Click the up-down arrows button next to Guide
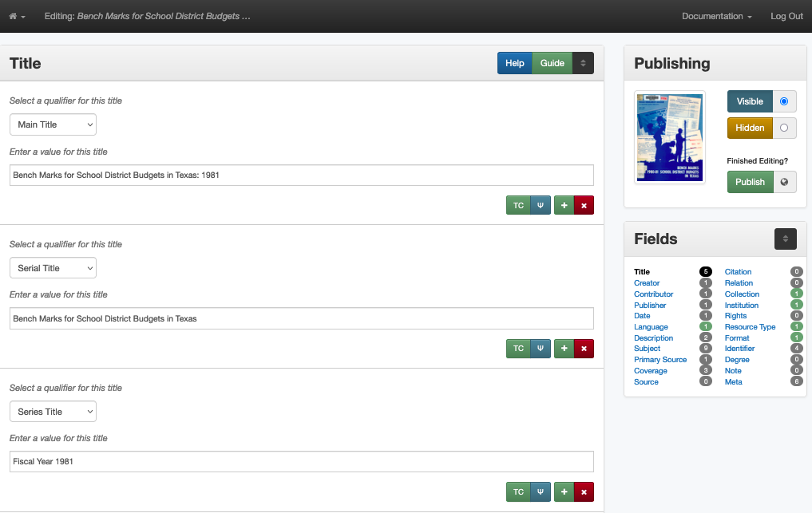The height and width of the screenshot is (513, 812). pos(583,63)
